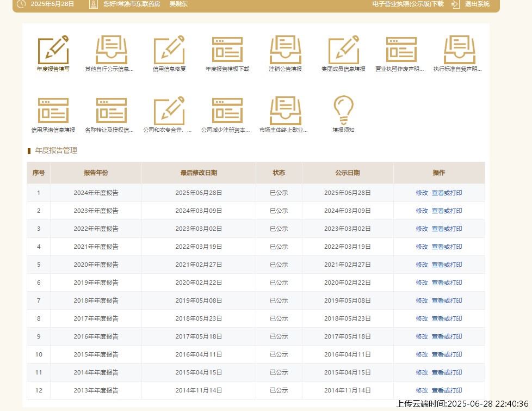Viewport: 532px width, 411px height.
Task: Click 查看或打印 for the 2023年年度报告
Action: [x=447, y=211]
